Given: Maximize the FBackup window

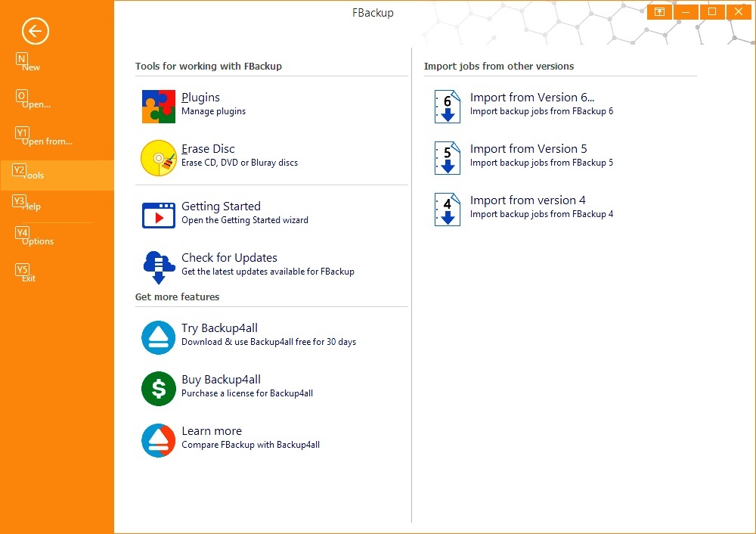Looking at the screenshot, I should pyautogui.click(x=712, y=12).
